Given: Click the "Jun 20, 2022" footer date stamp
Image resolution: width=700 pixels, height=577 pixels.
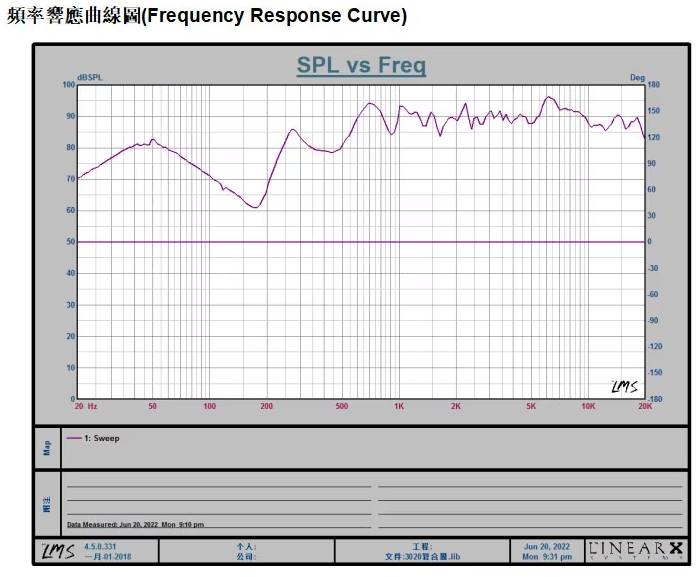Looking at the screenshot, I should [x=546, y=547].
